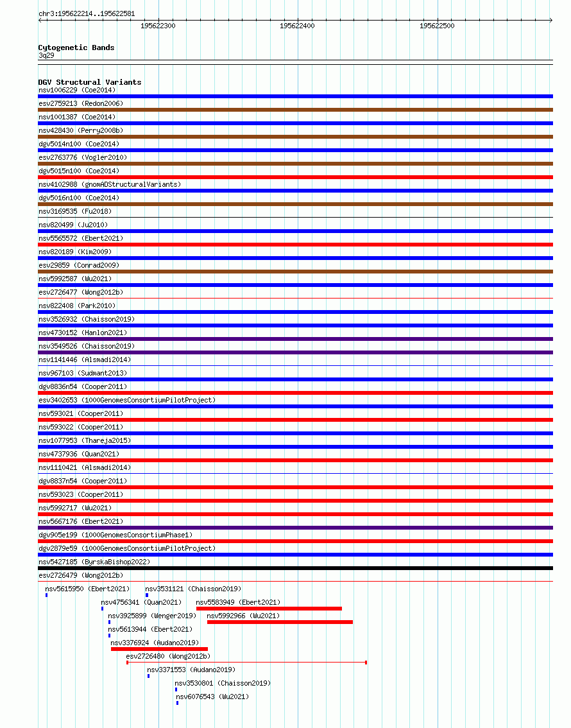Screen dimensions: 571x728
Task: Open variant nsv1001387 (Coe2014)
Action: tap(77, 117)
